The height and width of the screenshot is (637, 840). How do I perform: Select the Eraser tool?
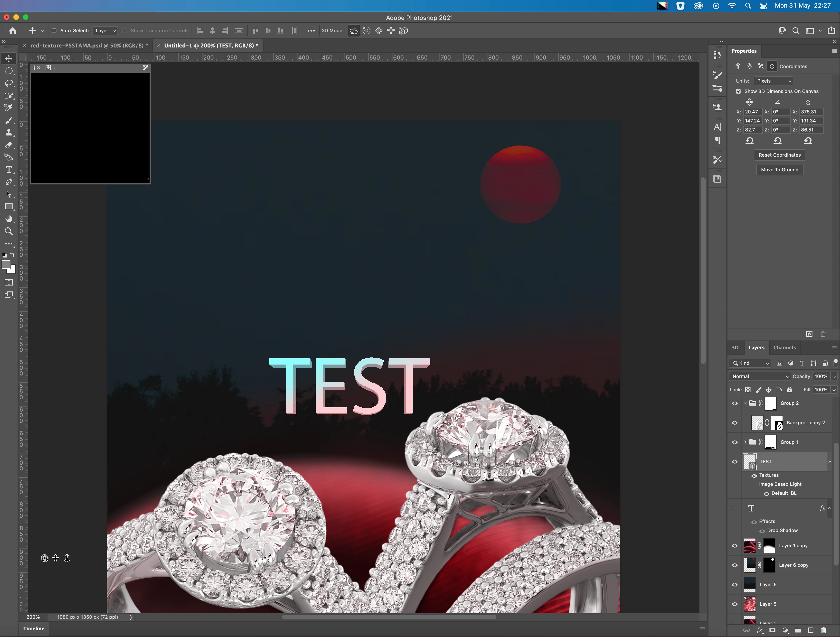pyautogui.click(x=9, y=145)
